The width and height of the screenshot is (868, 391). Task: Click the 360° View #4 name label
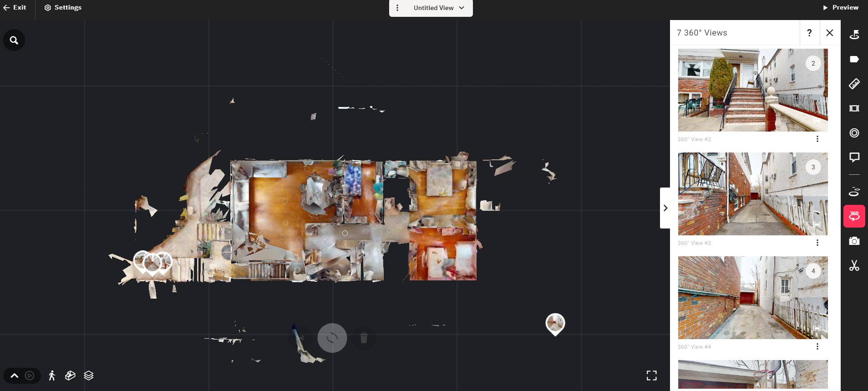click(694, 347)
